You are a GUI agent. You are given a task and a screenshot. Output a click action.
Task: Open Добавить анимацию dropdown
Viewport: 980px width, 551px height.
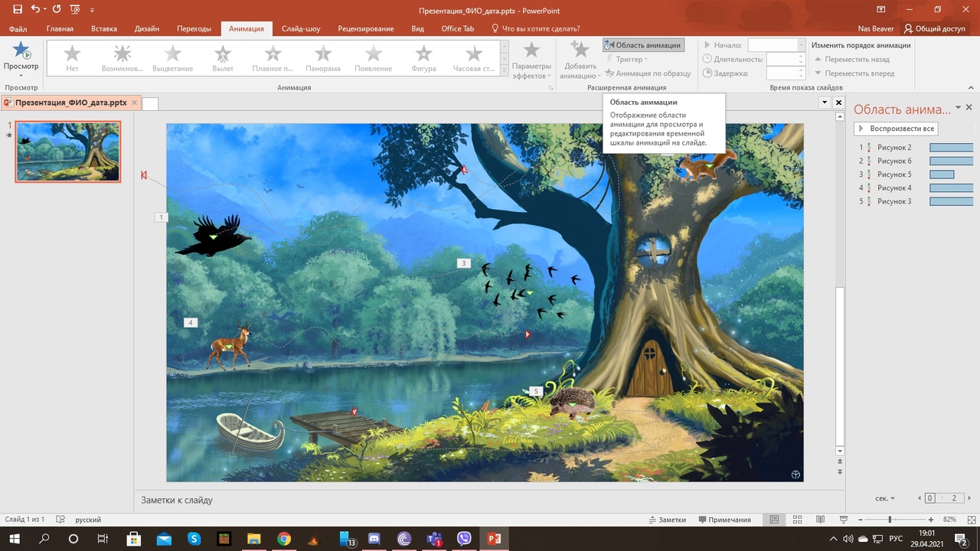[580, 60]
